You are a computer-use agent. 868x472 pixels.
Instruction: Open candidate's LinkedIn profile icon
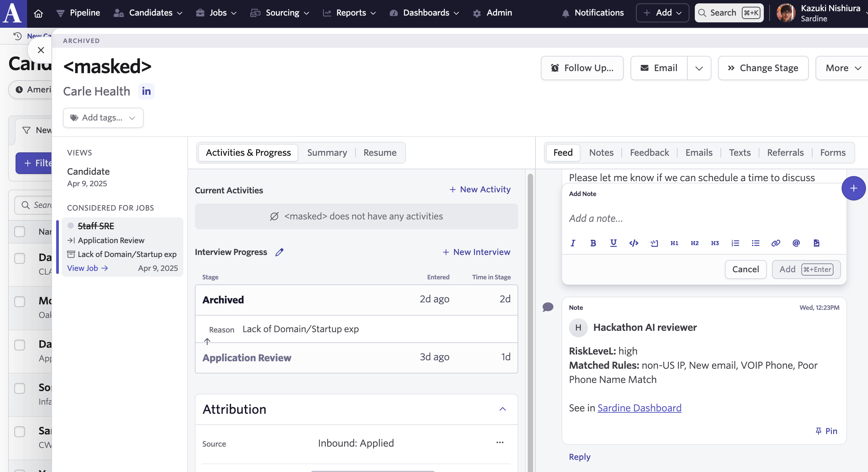pyautogui.click(x=146, y=91)
